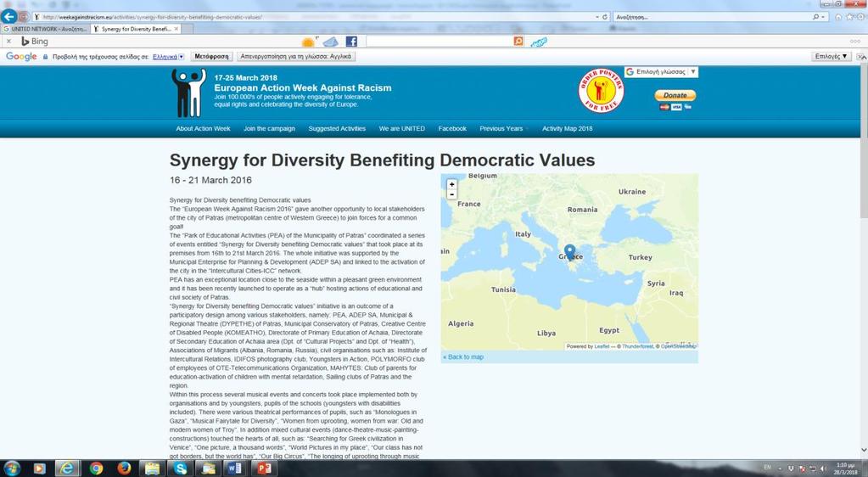
Task: Click the magnifier icon in the browser search box
Action: click(816, 17)
